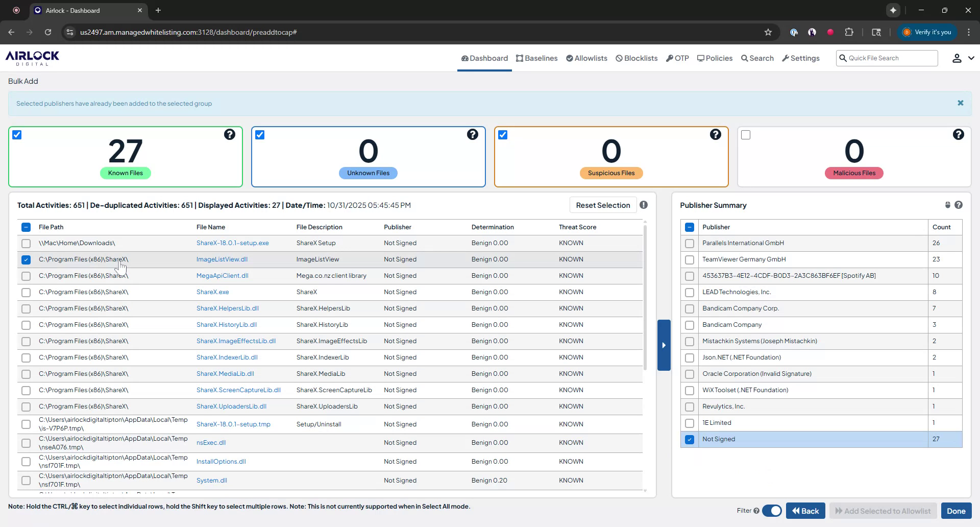Screen dimensions: 980x527
Task: Dismiss the blue notification banner
Action: pyautogui.click(x=960, y=103)
